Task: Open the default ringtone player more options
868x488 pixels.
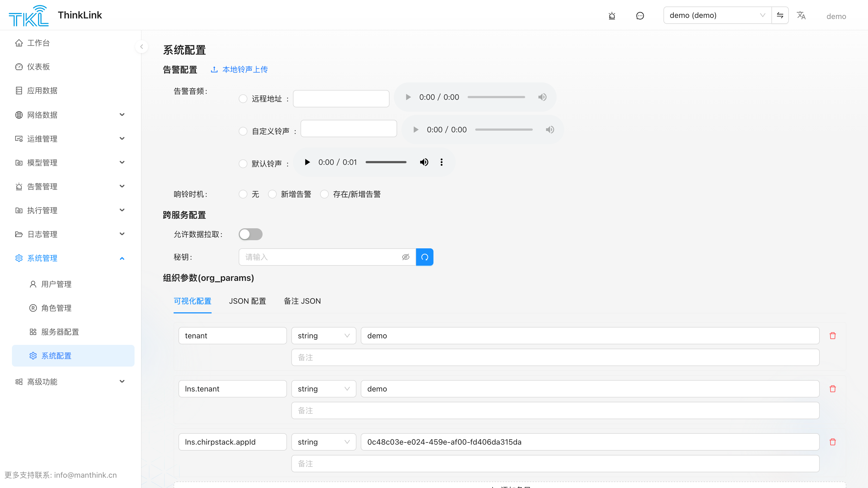Action: (441, 162)
